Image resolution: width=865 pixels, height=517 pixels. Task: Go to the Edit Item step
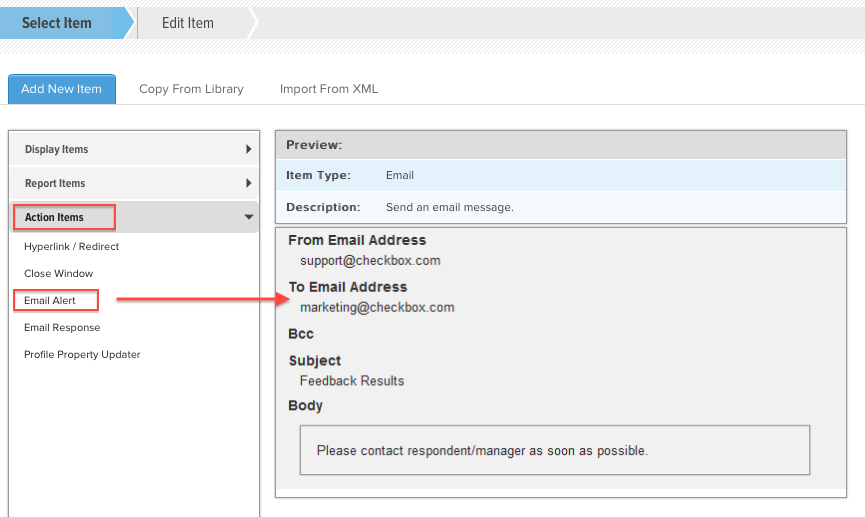(x=188, y=23)
